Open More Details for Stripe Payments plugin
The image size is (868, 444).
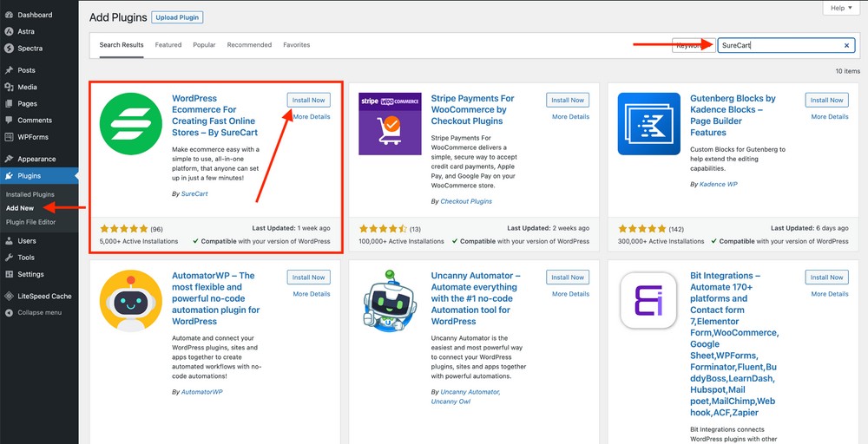pyautogui.click(x=571, y=117)
